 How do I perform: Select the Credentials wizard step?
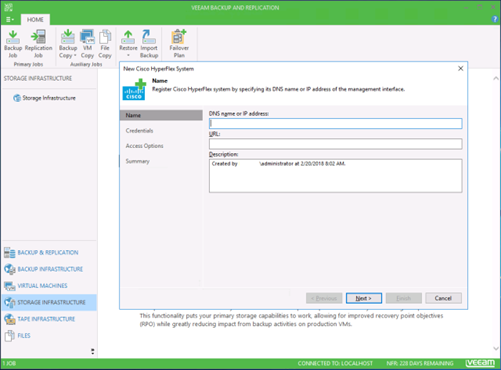139,131
